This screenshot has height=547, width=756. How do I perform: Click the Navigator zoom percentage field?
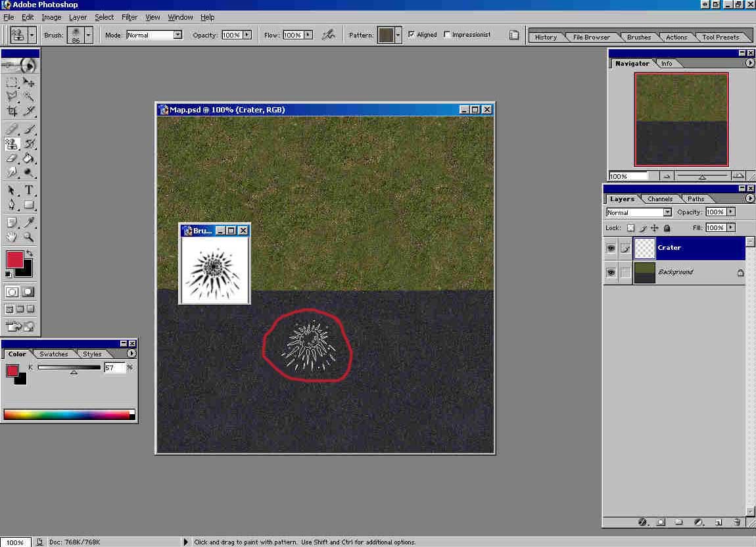click(x=628, y=176)
